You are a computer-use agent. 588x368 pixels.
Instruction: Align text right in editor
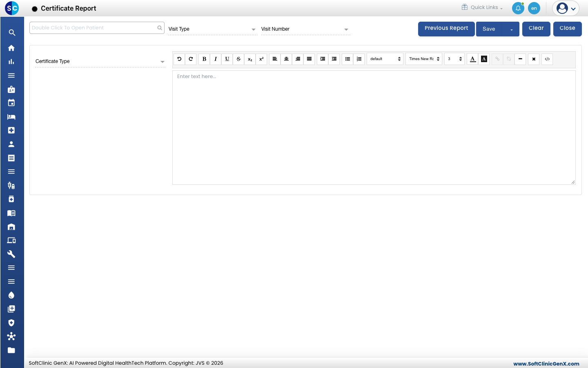298,59
